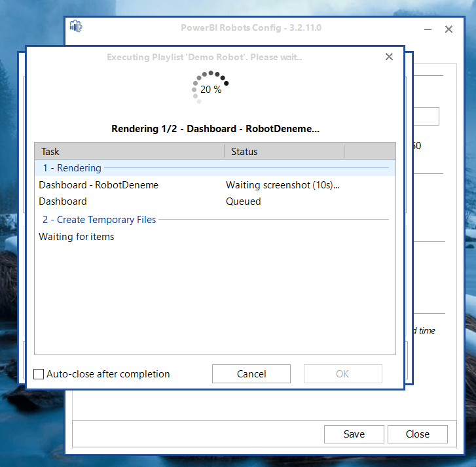
Task: Click Save in the Config window
Action: [x=354, y=434]
